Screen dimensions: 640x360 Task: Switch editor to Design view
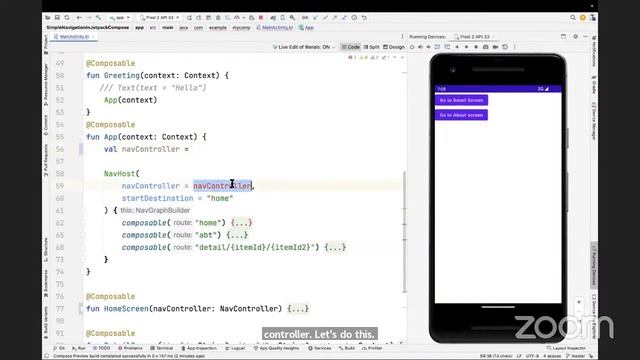tap(394, 47)
